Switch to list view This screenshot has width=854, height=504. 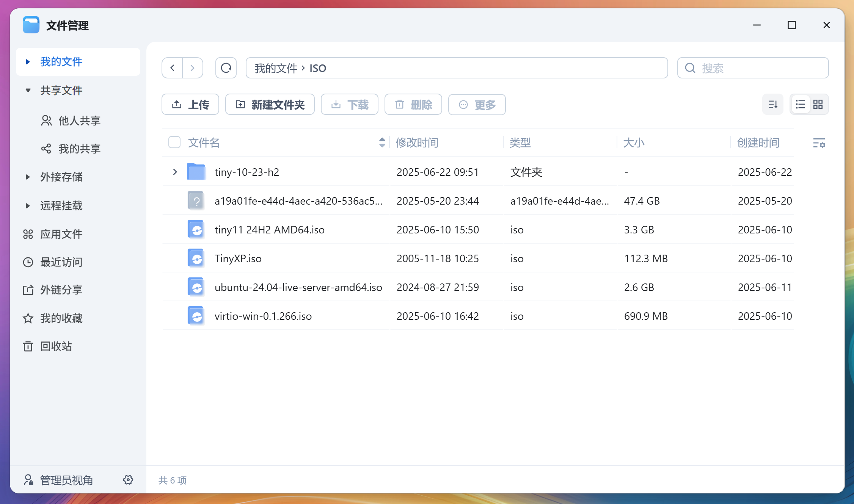click(x=800, y=104)
